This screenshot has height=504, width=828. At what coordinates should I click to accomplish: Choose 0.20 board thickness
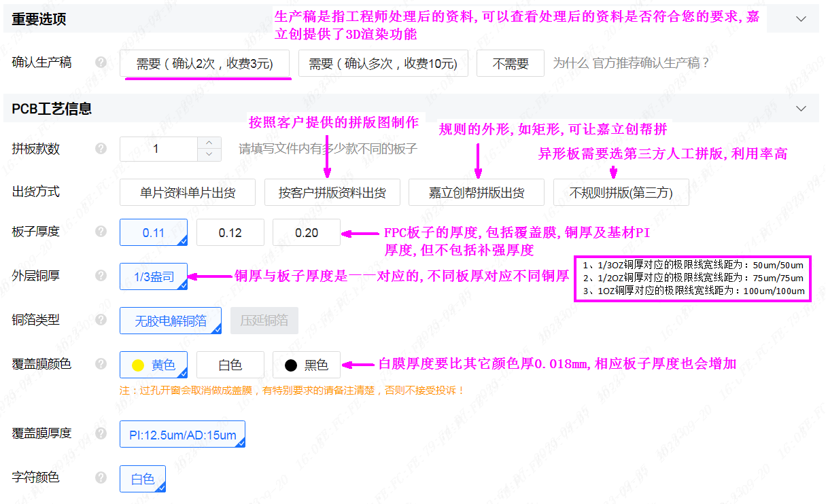[306, 232]
